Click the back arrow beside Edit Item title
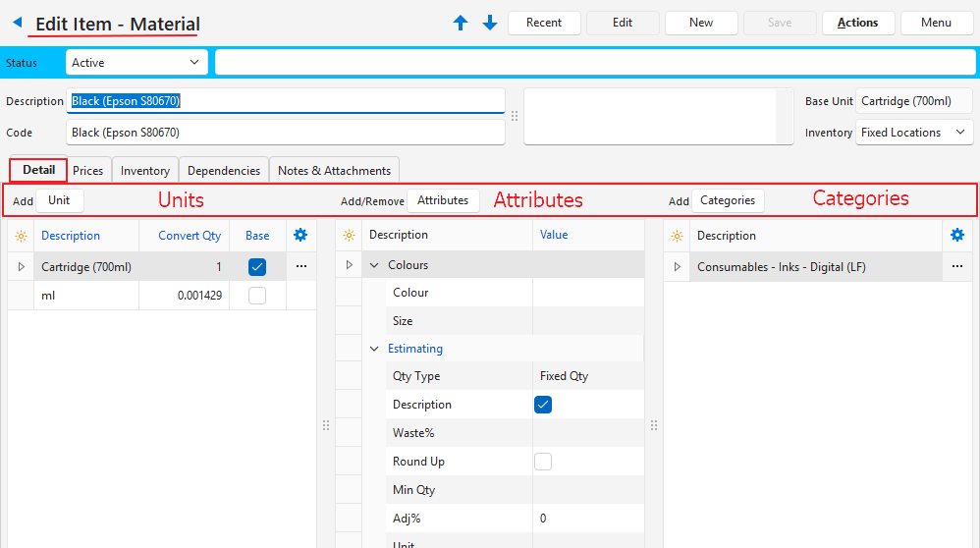980x548 pixels. (x=17, y=22)
